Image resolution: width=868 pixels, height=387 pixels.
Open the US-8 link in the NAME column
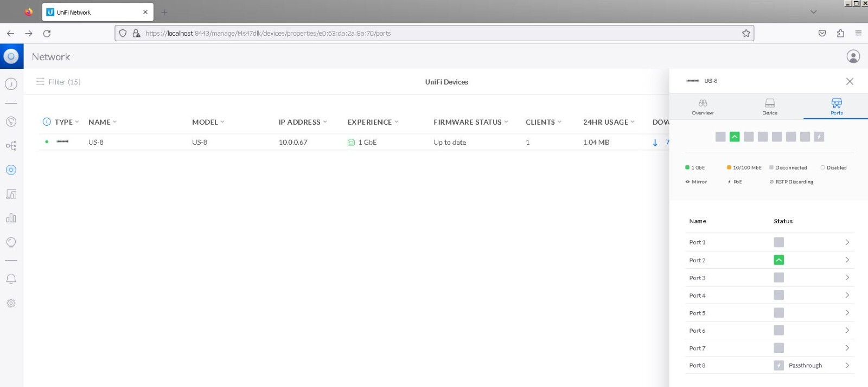click(x=96, y=143)
